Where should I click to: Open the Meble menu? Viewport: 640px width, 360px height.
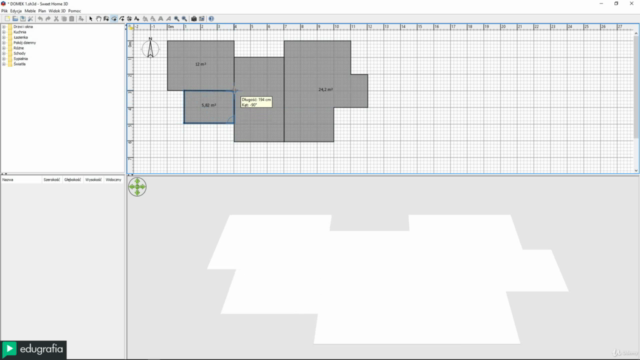coord(30,11)
